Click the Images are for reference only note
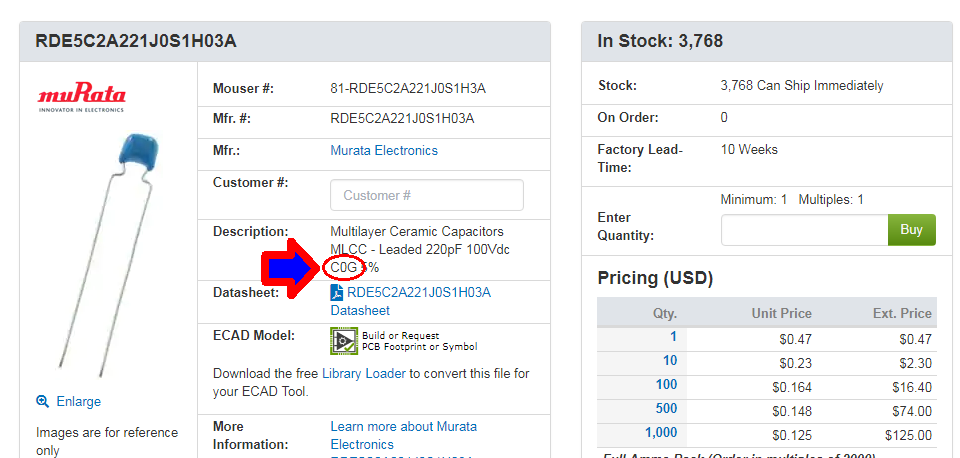Screen dimensions: 960x458 (x=107, y=441)
